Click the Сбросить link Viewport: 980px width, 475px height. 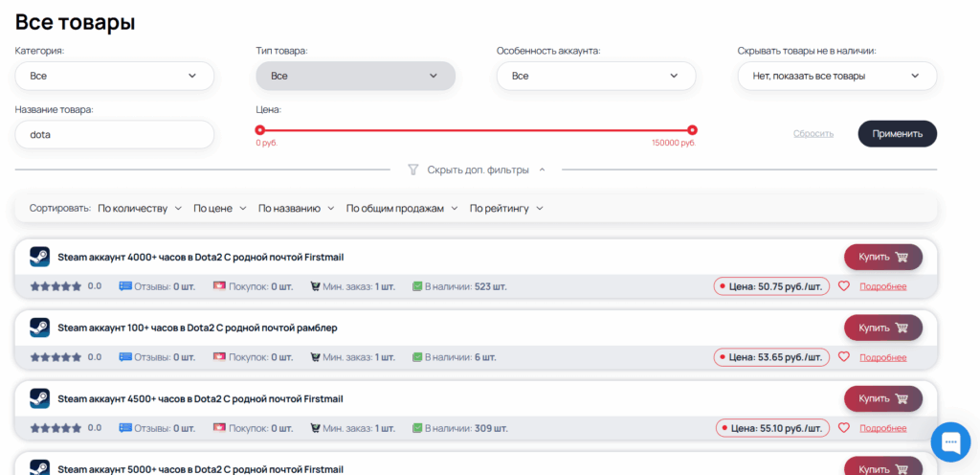pyautogui.click(x=813, y=134)
